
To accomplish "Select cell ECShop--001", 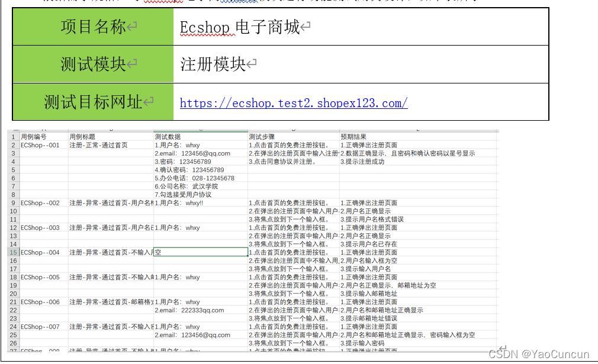I will [44, 145].
